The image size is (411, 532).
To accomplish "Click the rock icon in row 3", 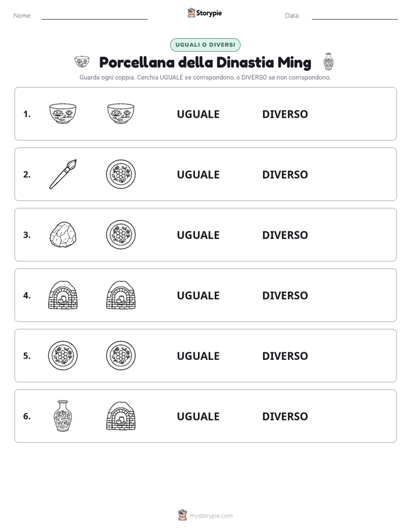I will click(63, 234).
